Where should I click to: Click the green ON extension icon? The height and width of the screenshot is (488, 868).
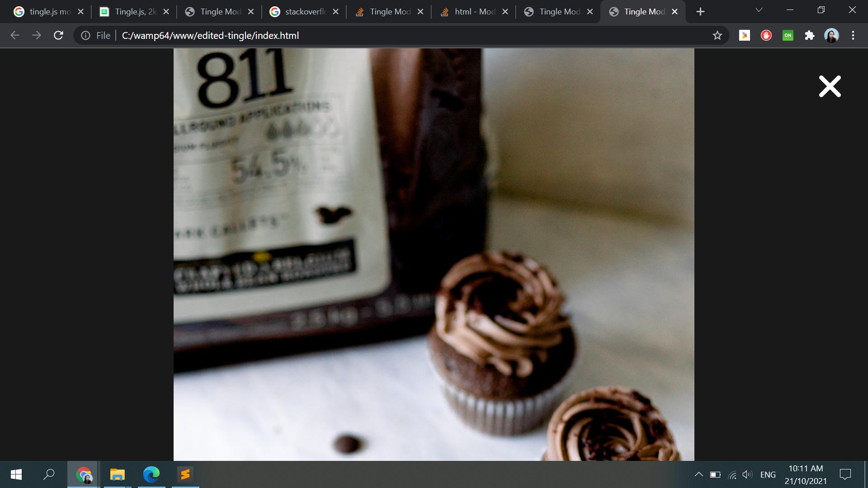coord(788,35)
